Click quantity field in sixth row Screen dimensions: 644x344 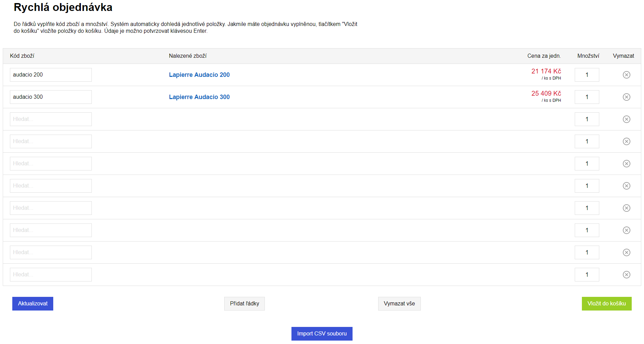[587, 186]
